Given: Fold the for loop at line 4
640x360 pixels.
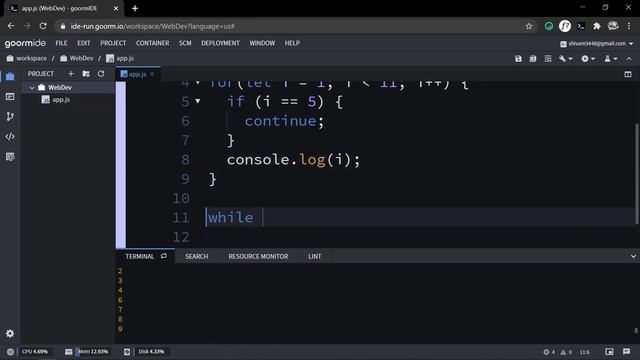Looking at the screenshot, I should click(x=198, y=83).
